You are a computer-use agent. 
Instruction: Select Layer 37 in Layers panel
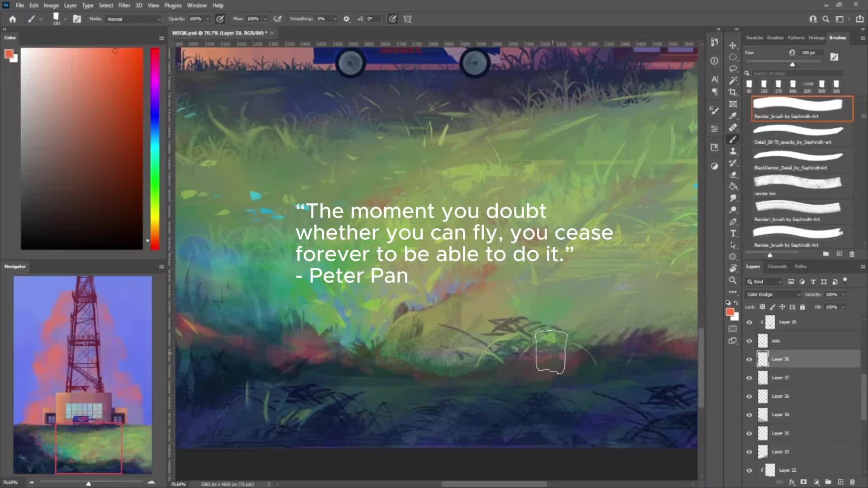tap(803, 378)
